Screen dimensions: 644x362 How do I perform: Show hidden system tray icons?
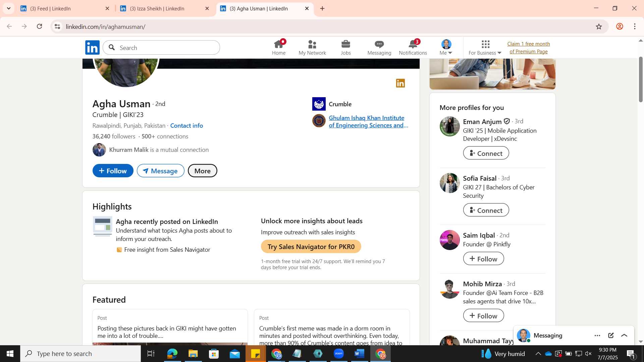tap(538, 354)
